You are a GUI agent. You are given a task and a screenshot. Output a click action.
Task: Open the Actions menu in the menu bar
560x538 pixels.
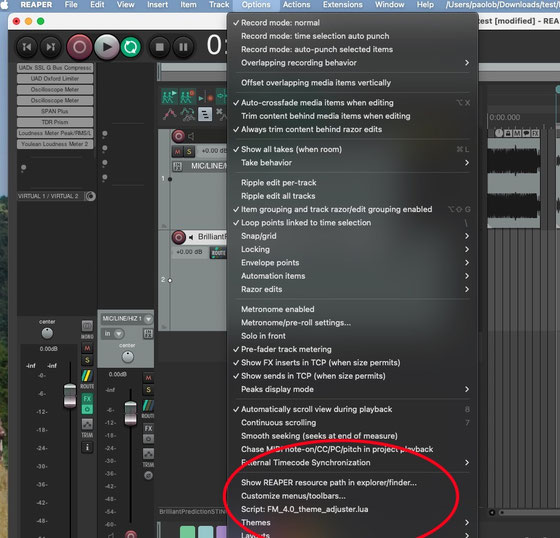click(x=296, y=5)
